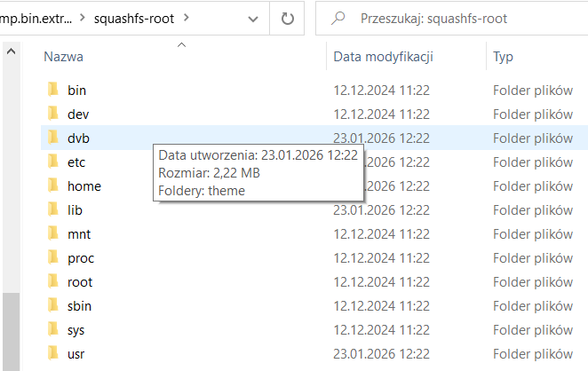Click the proc folder icon
The width and height of the screenshot is (588, 371).
click(53, 258)
